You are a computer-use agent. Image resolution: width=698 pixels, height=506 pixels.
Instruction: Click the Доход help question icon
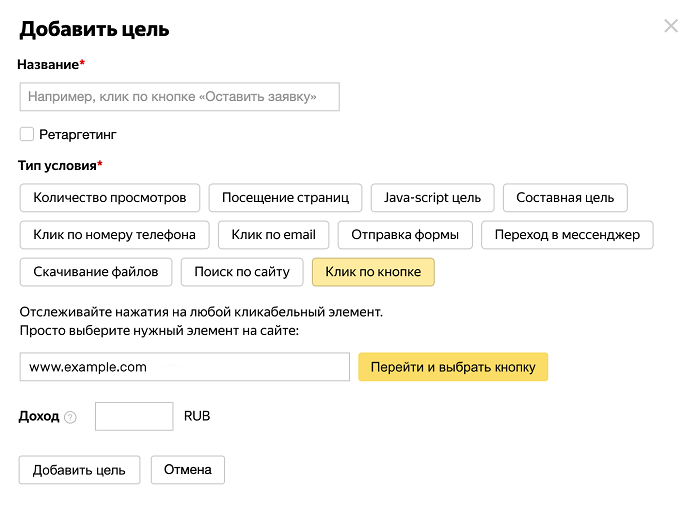point(70,417)
